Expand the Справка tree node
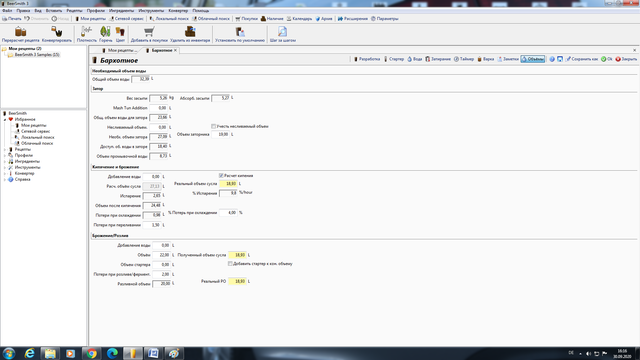The height and width of the screenshot is (360, 640). point(5,179)
